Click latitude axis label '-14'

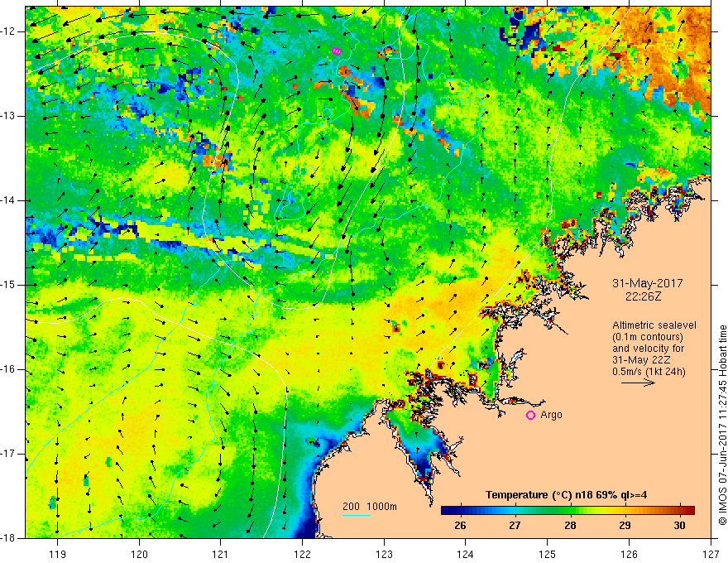coord(9,200)
